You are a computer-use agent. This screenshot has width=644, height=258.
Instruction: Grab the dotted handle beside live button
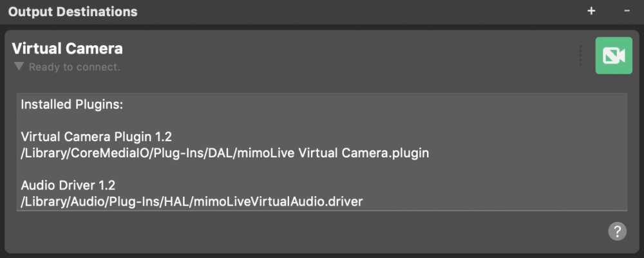pyautogui.click(x=580, y=55)
